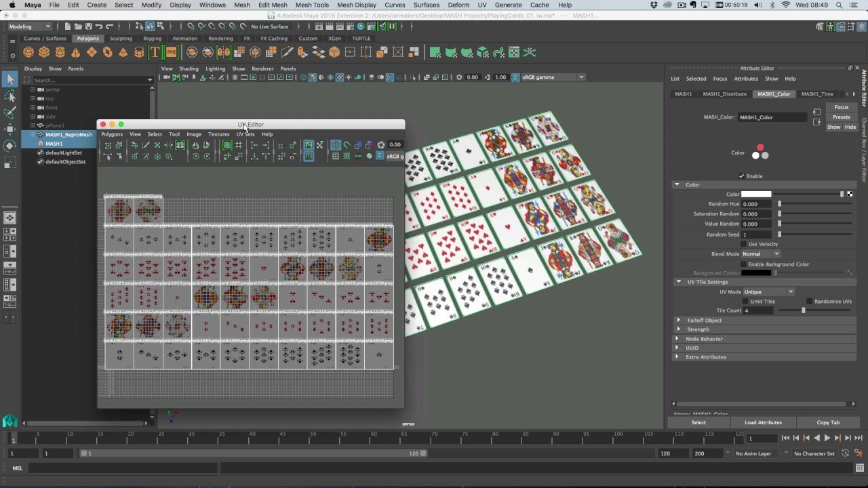The height and width of the screenshot is (488, 868).
Task: Switch to the Rigging shelf tab
Action: click(152, 39)
